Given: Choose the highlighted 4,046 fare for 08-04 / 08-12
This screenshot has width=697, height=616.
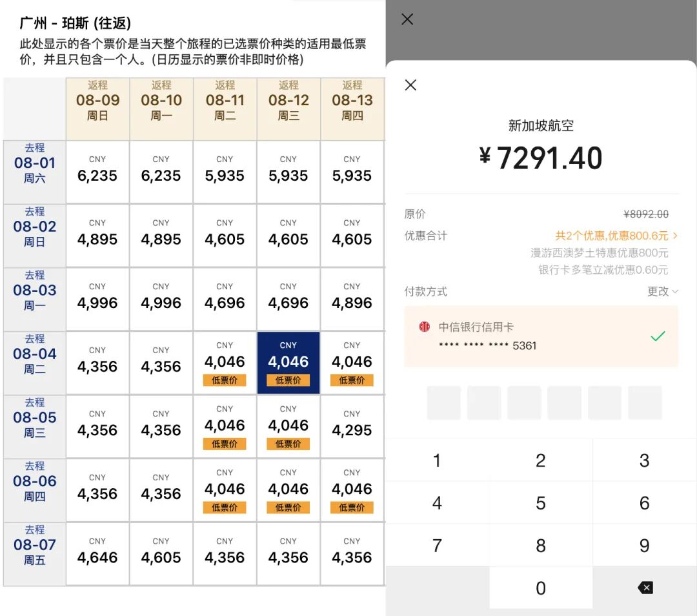Looking at the screenshot, I should click(x=288, y=363).
